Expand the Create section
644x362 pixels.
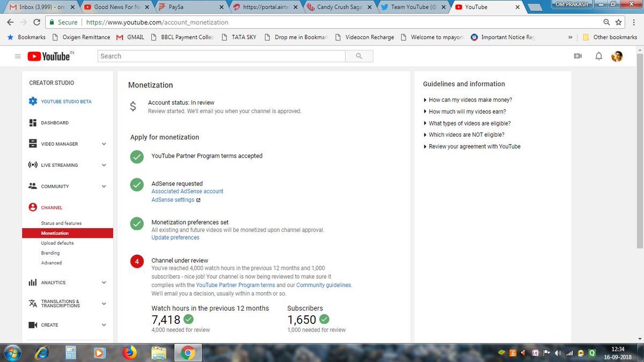point(104,325)
